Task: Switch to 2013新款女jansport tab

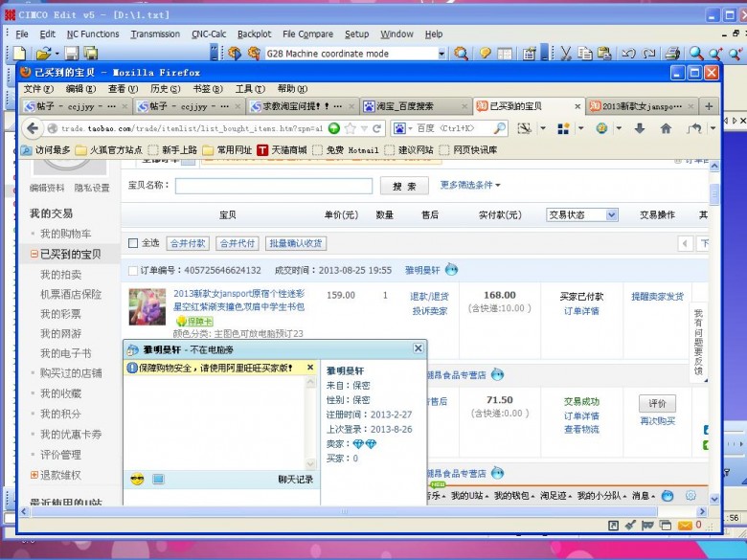Action: (x=643, y=105)
